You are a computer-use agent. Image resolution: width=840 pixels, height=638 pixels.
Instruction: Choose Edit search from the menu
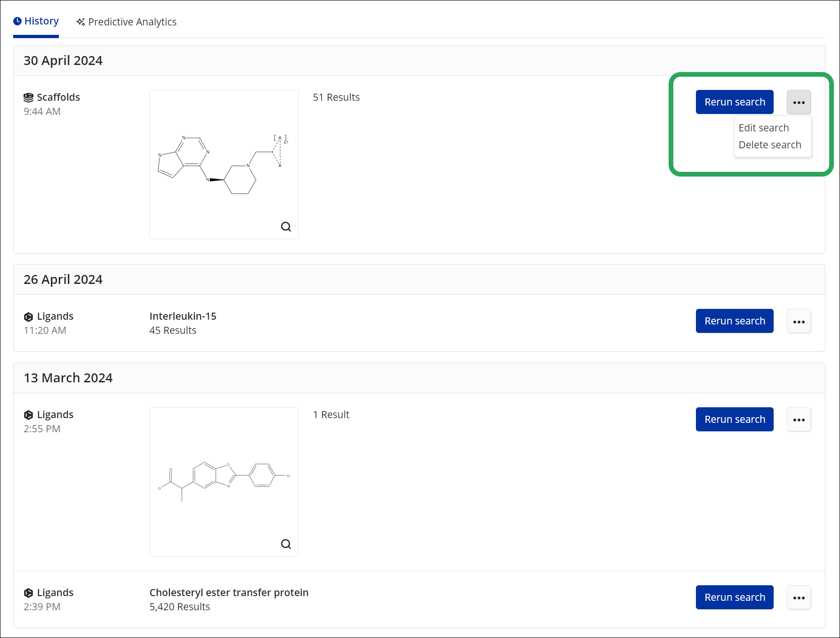(763, 128)
